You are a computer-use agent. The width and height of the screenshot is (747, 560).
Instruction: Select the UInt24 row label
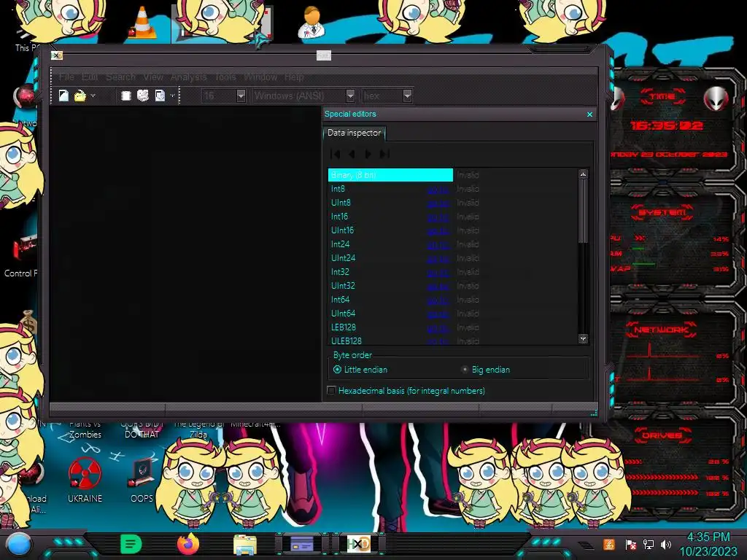(x=343, y=258)
